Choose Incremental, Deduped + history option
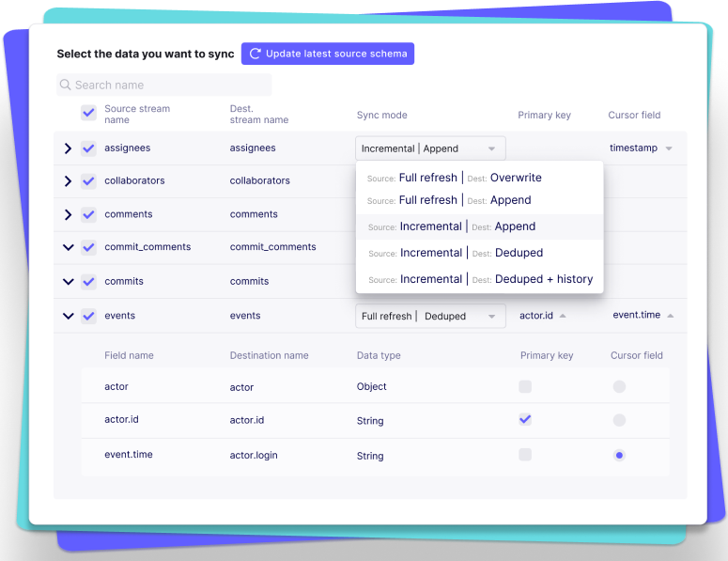The image size is (728, 561). pos(479,279)
